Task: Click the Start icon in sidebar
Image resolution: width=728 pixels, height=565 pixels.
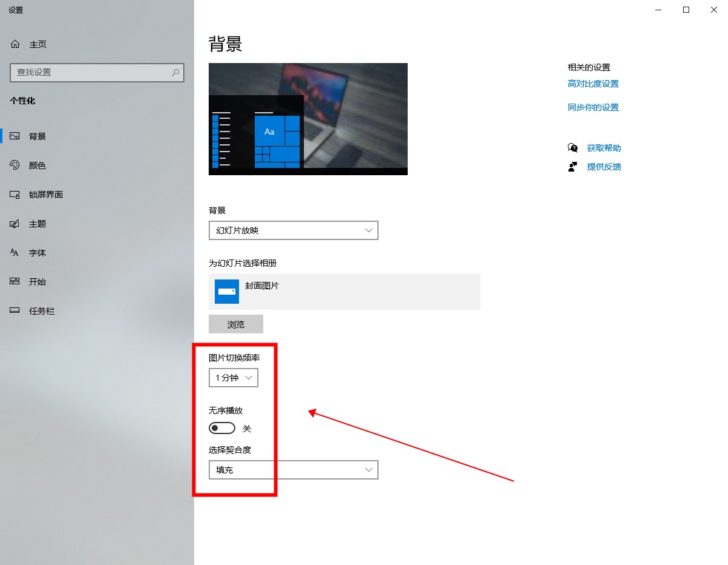Action: (x=15, y=282)
